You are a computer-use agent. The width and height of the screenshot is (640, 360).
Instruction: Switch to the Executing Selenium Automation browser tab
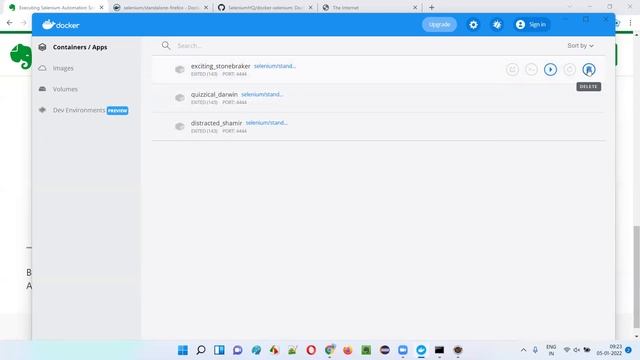pyautogui.click(x=56, y=7)
